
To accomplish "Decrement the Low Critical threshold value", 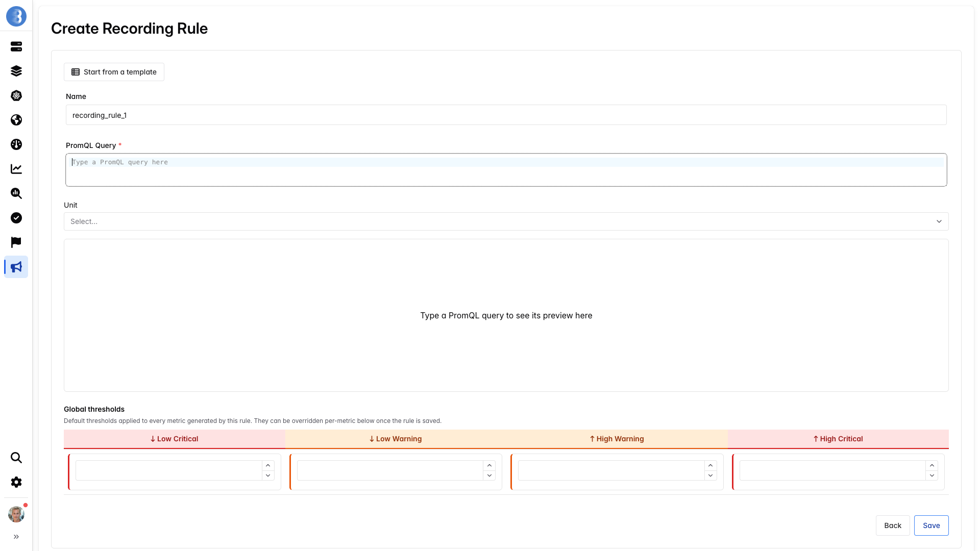I will [x=268, y=475].
